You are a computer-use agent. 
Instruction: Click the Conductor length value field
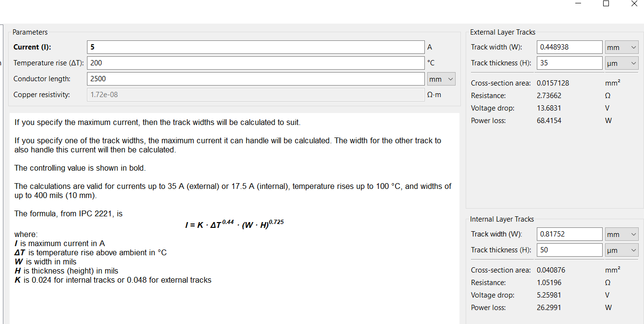256,79
